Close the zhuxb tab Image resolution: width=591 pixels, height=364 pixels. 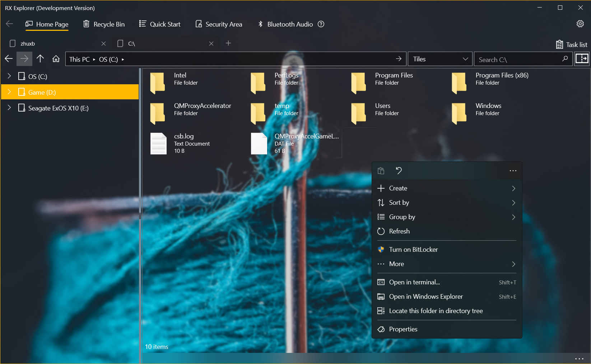[x=103, y=44]
